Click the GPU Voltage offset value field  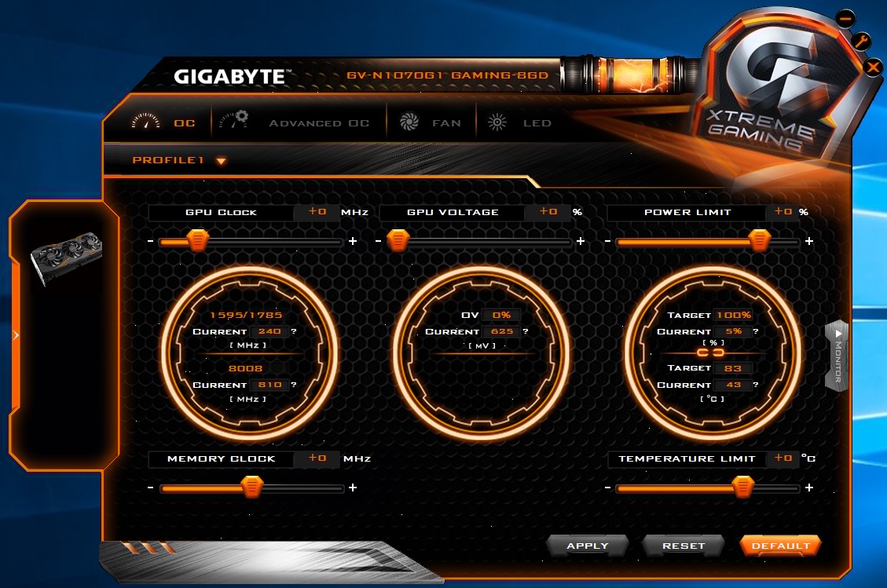tap(548, 212)
